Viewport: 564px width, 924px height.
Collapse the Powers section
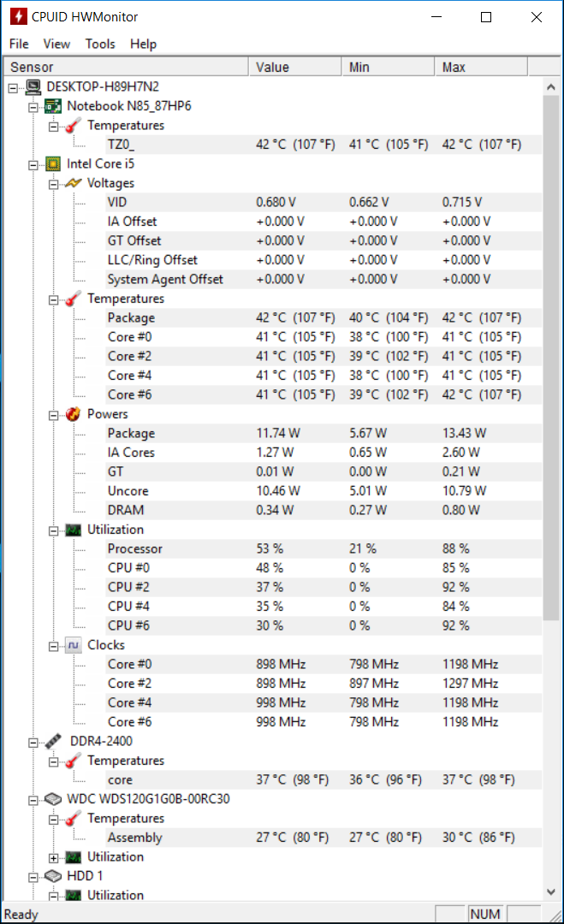coord(54,415)
